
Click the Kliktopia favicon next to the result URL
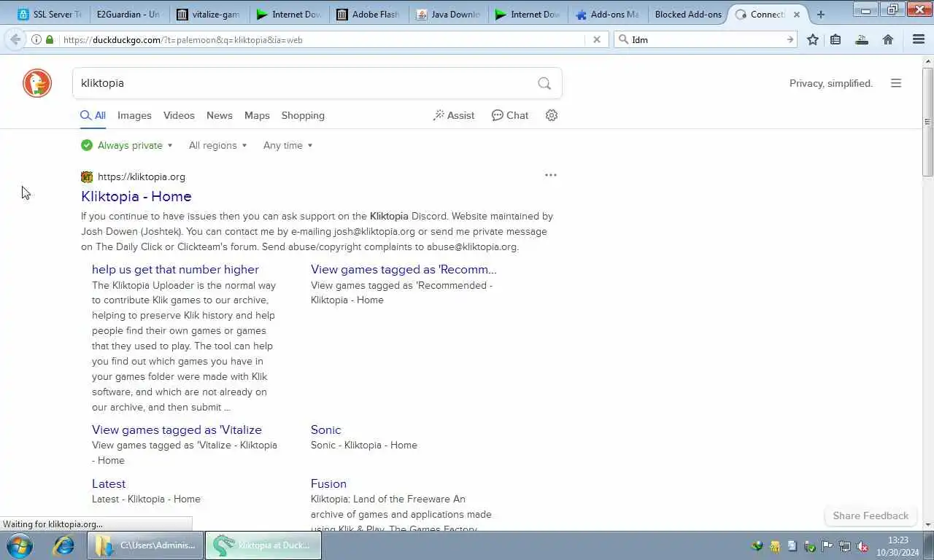[x=87, y=176]
